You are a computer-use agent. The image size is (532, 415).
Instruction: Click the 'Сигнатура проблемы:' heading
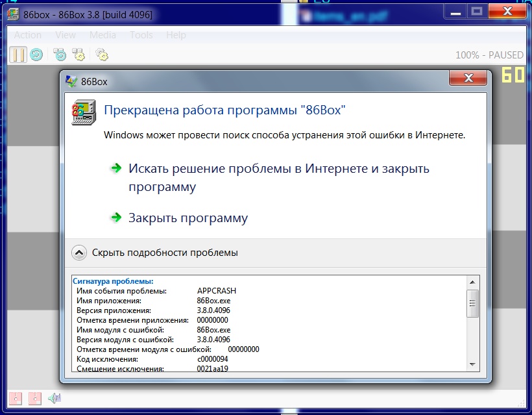coord(113,281)
